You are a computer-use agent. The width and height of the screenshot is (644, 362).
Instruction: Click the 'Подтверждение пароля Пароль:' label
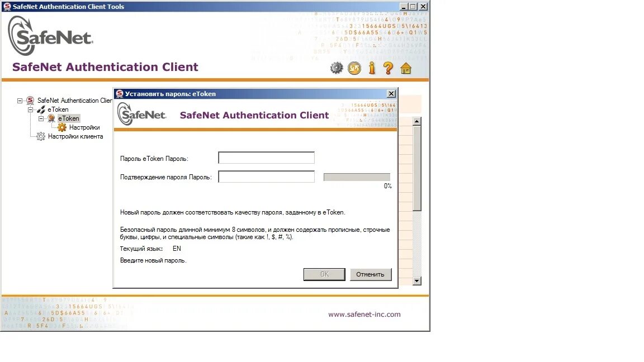tap(166, 177)
